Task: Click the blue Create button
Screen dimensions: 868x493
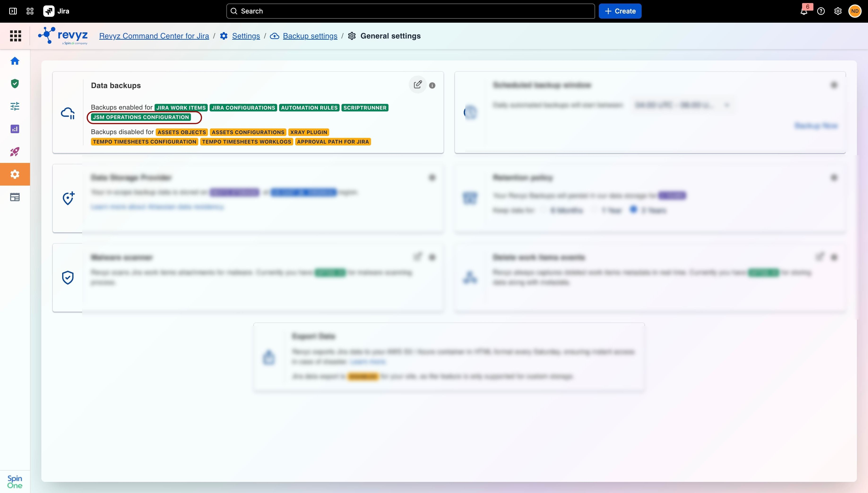Action: tap(620, 11)
